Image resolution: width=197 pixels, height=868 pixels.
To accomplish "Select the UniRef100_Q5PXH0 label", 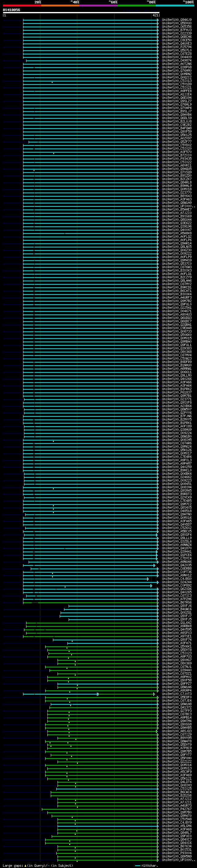I will pyautogui.click(x=176, y=758).
